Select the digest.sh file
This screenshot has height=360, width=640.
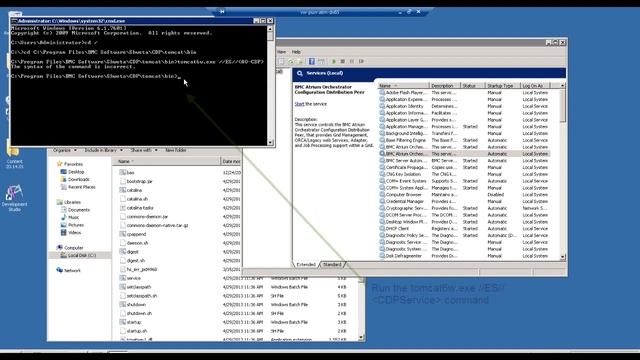pyautogui.click(x=132, y=260)
